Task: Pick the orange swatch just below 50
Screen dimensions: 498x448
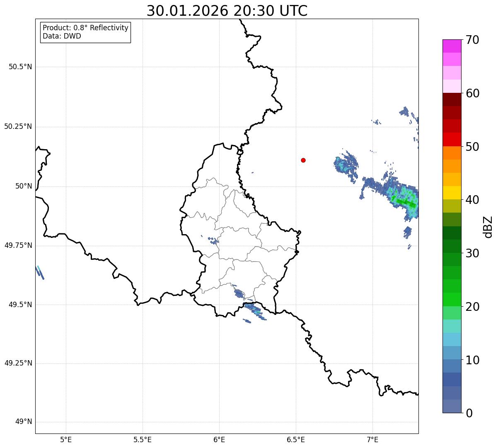Action: (452, 153)
